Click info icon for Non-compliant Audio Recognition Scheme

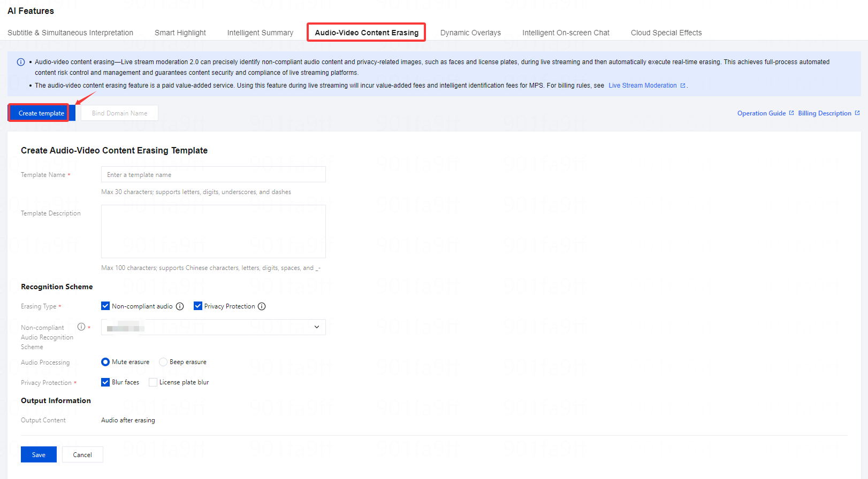pos(81,327)
